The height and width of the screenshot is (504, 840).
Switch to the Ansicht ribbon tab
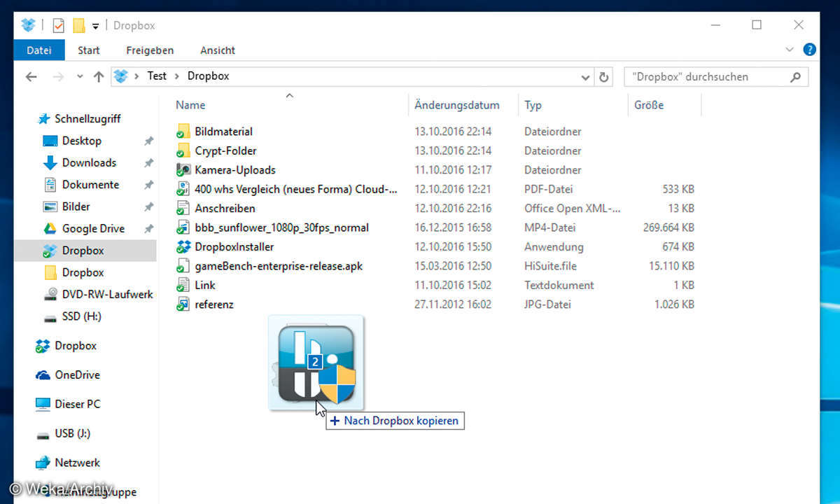click(218, 50)
